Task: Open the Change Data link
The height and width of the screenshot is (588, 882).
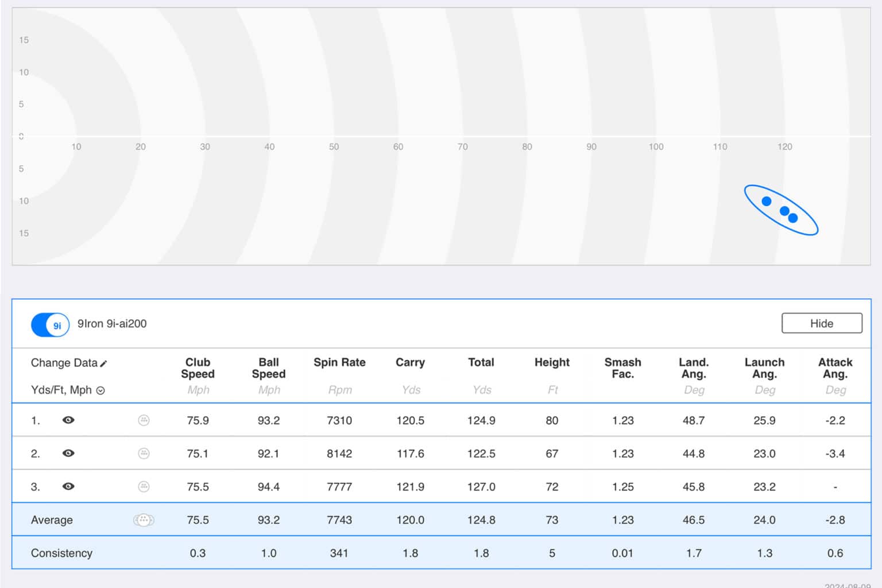Action: coord(64,363)
